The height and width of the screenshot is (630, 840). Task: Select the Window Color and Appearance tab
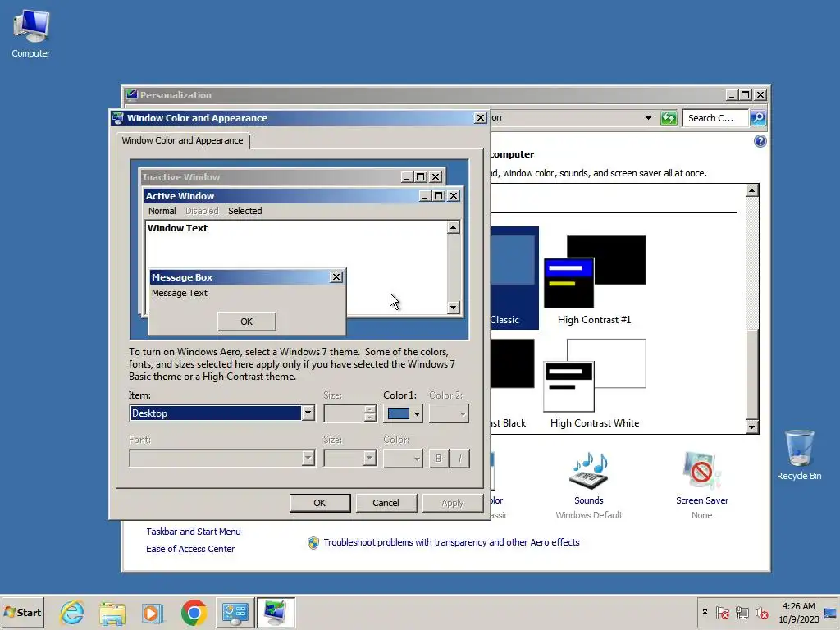[182, 140]
